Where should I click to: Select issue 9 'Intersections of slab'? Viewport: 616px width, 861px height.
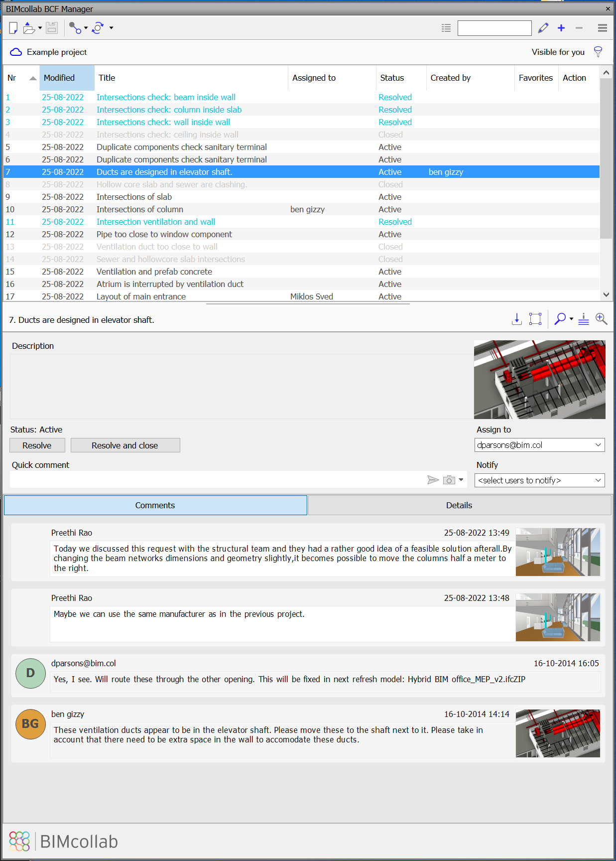pos(301,197)
